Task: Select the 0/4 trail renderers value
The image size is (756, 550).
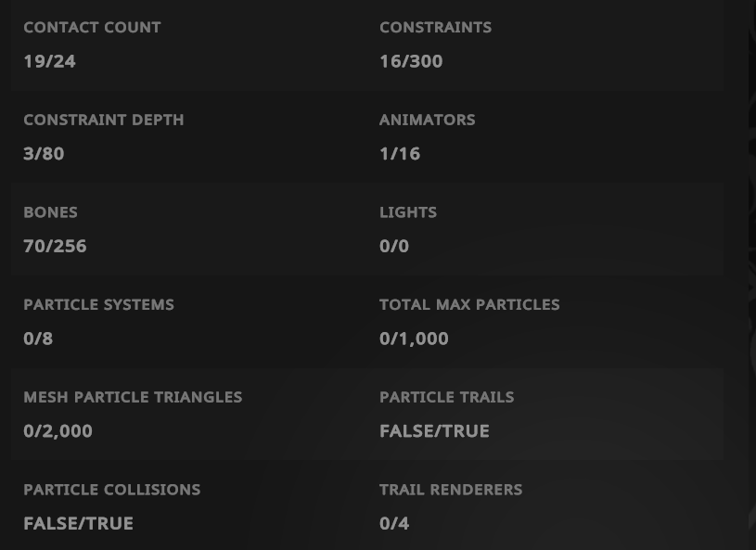Action: 394,523
